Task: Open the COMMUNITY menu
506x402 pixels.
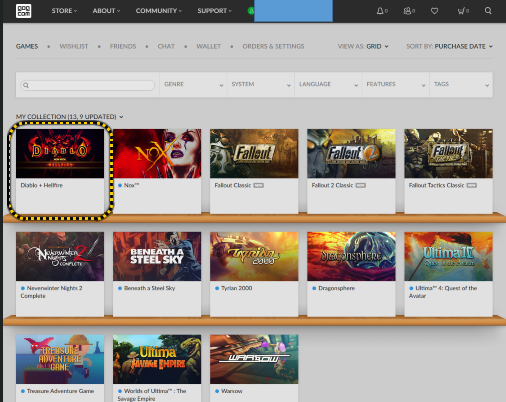Action: tap(159, 11)
